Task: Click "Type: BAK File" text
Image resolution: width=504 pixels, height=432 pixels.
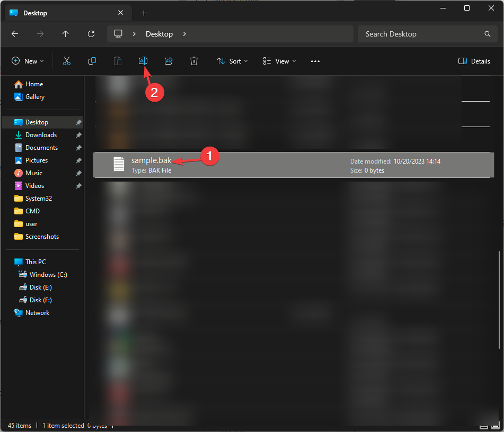Action: tap(151, 170)
